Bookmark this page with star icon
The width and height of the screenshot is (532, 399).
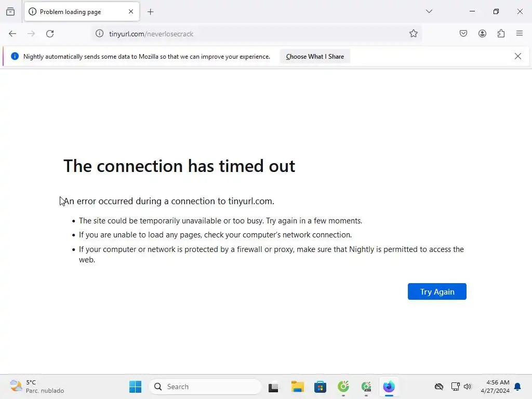click(413, 34)
